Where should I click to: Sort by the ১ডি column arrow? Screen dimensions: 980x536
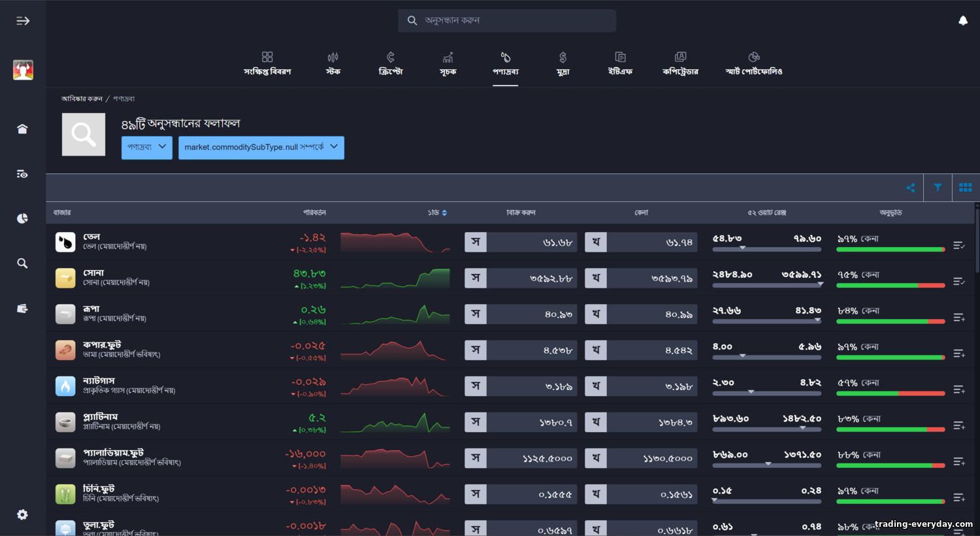pos(444,213)
